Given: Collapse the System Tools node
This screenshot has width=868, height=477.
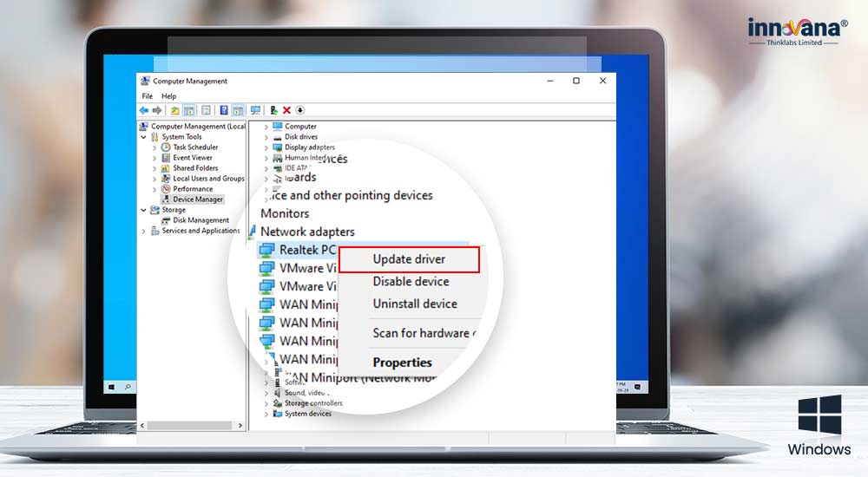Looking at the screenshot, I should point(143,137).
